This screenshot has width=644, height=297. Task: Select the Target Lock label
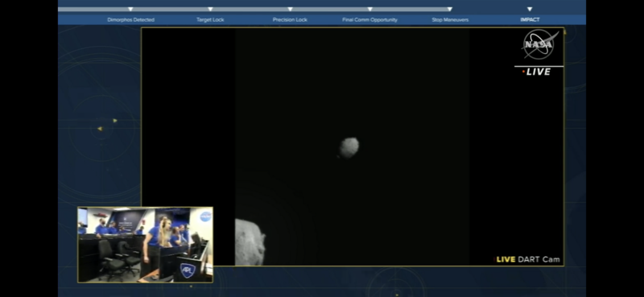click(x=210, y=19)
